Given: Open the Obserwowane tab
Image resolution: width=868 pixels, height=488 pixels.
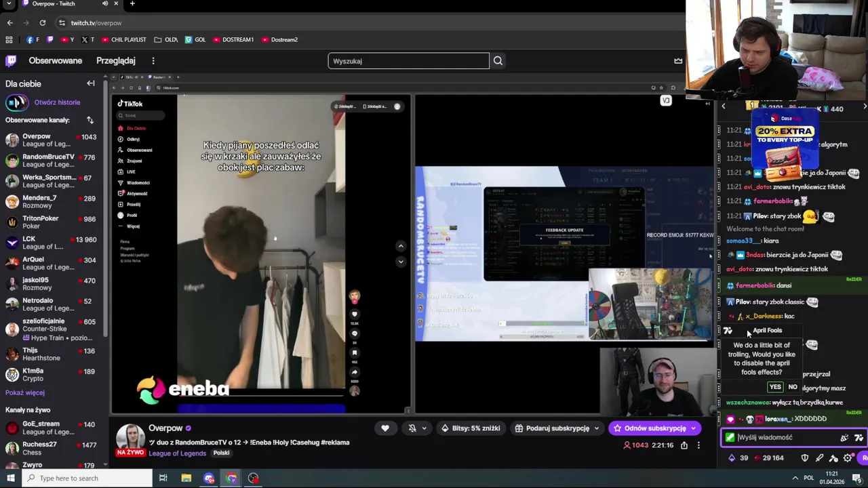Looking at the screenshot, I should coord(56,61).
